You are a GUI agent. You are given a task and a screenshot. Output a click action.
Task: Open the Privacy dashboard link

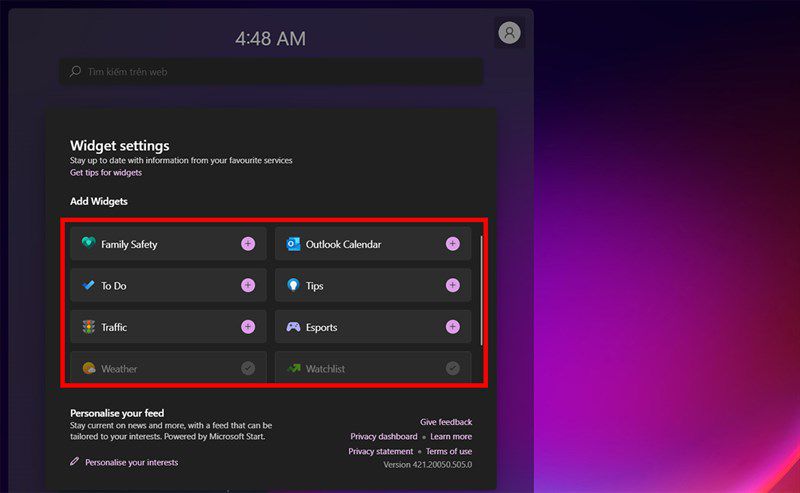tap(384, 436)
